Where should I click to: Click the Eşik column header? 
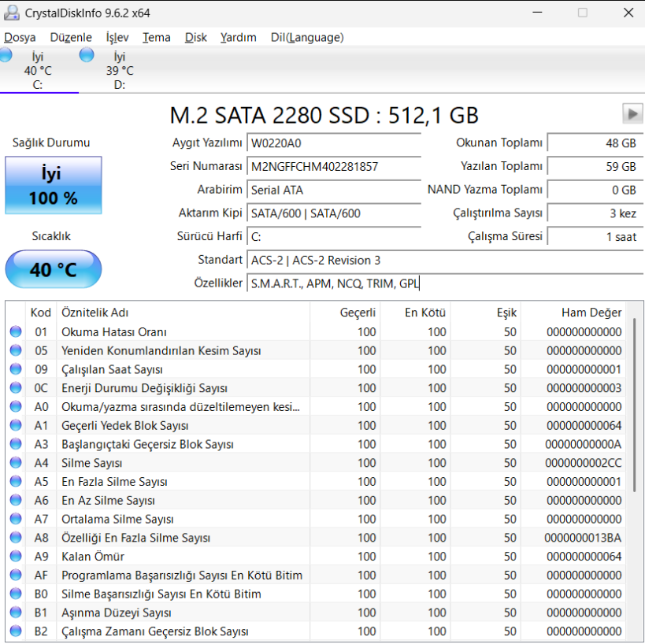point(485,313)
